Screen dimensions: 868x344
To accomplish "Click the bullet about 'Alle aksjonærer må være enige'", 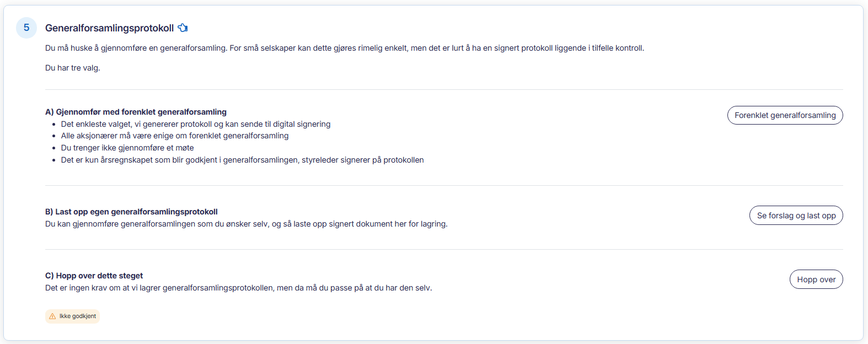I will click(x=175, y=136).
